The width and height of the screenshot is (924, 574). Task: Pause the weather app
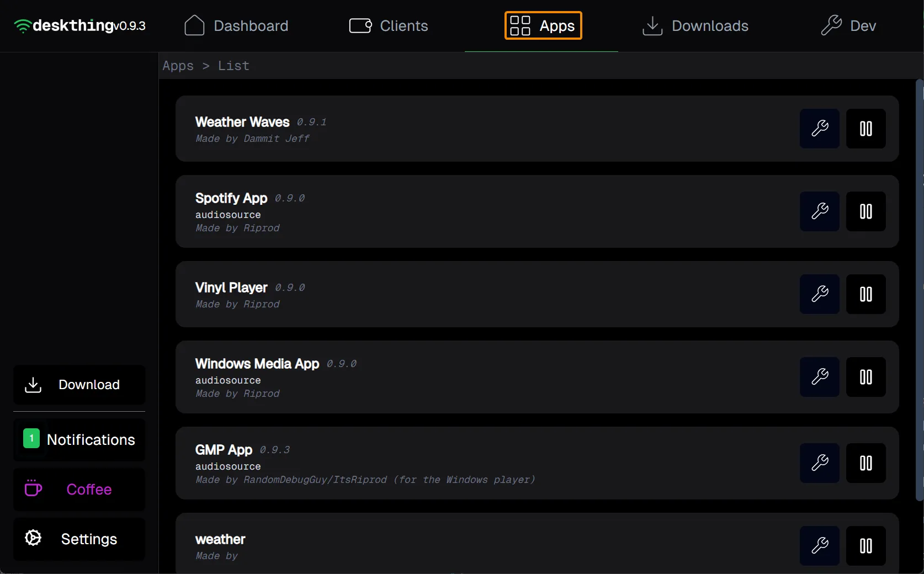(866, 546)
